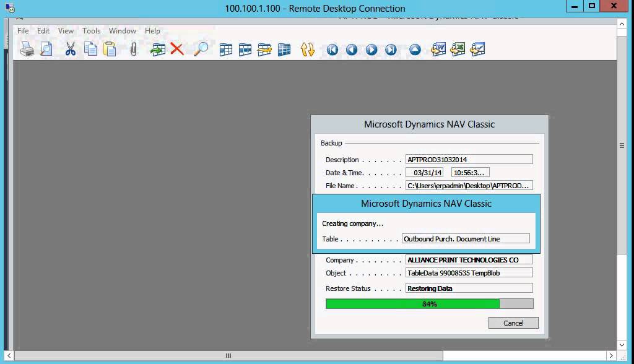
Task: Click the horizontal scrollbar thumb
Action: pos(228,355)
